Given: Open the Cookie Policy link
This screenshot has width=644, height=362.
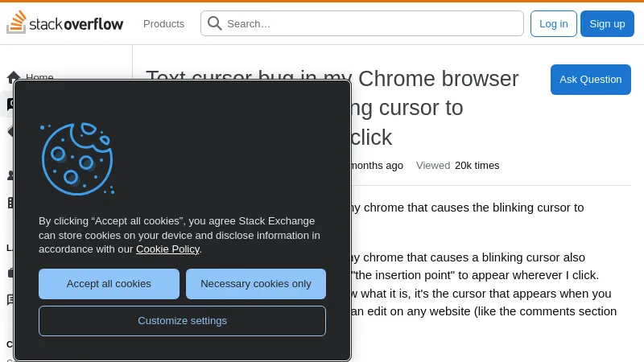Looking at the screenshot, I should pyautogui.click(x=167, y=249).
